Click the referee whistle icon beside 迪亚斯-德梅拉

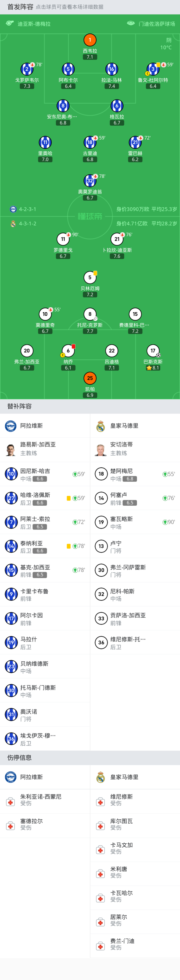[x=10, y=23]
